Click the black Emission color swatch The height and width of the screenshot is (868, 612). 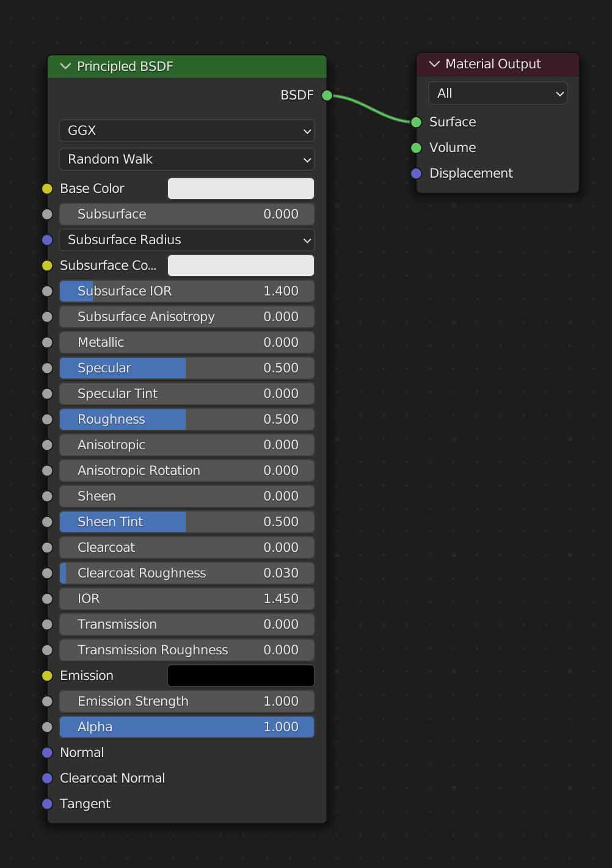241,676
